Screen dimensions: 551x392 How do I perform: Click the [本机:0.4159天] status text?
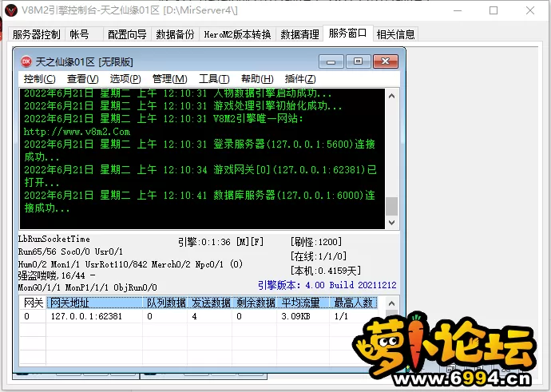[325, 271]
